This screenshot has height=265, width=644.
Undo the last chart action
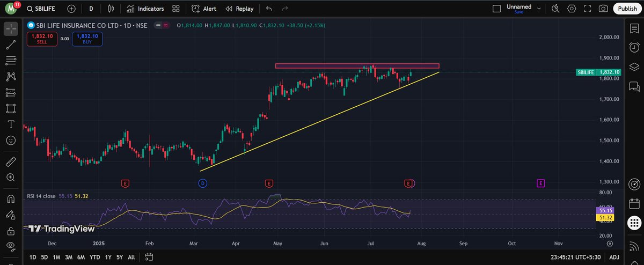[x=269, y=9]
